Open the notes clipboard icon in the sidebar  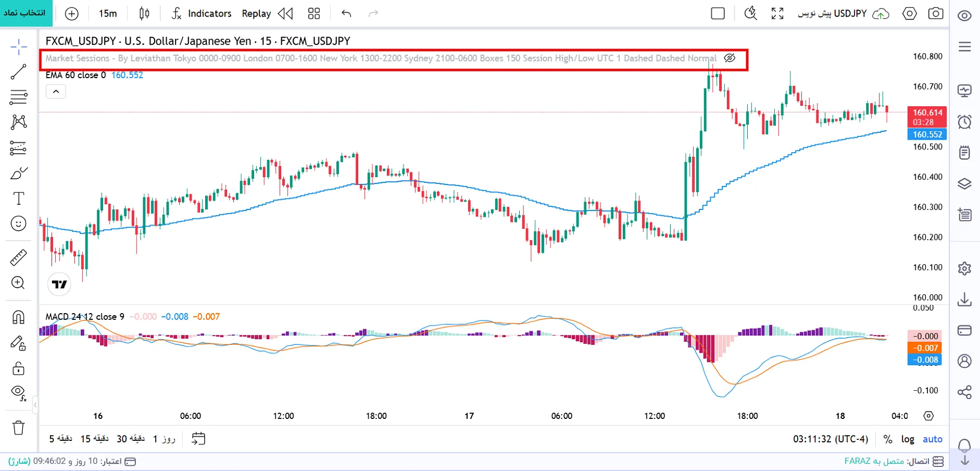pyautogui.click(x=964, y=153)
